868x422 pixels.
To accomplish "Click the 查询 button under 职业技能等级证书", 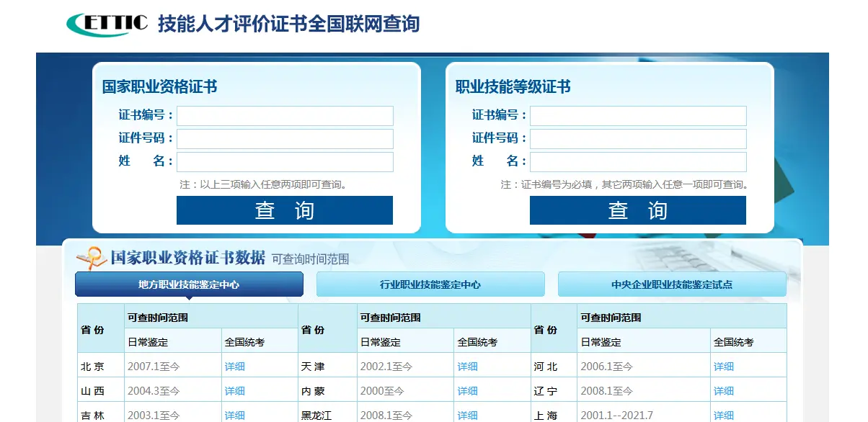I will click(637, 210).
